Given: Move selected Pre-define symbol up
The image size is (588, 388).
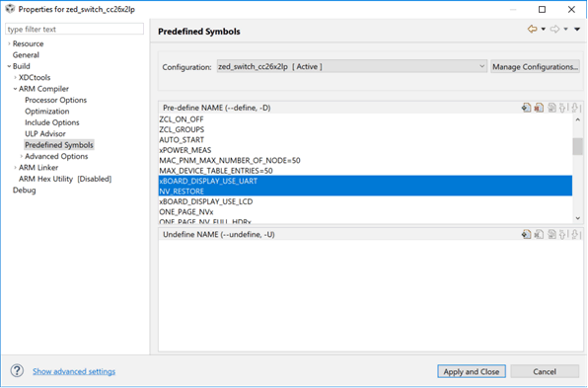Looking at the screenshot, I should point(563,108).
